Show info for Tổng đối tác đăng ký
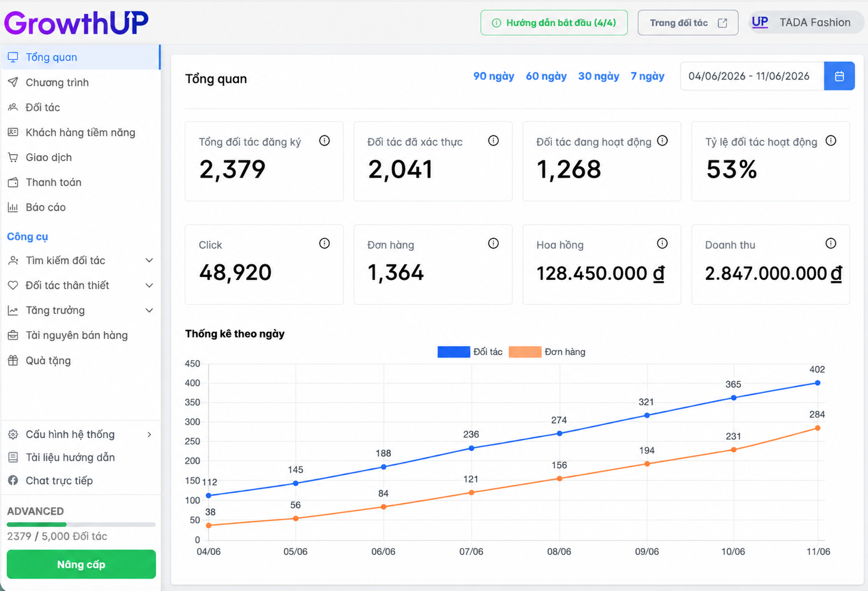 [x=325, y=140]
